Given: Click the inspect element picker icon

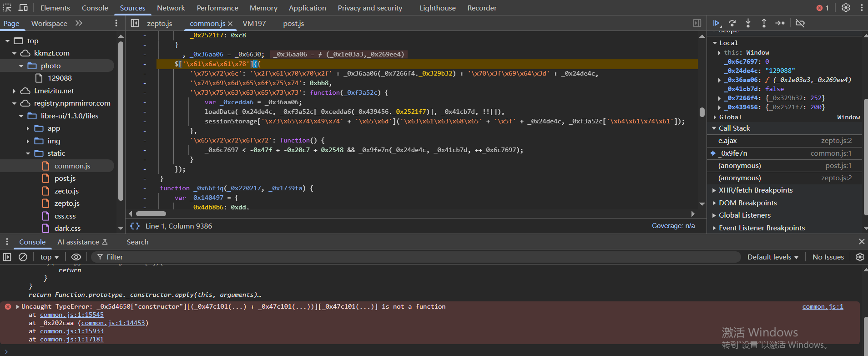Looking at the screenshot, I should click(7, 8).
